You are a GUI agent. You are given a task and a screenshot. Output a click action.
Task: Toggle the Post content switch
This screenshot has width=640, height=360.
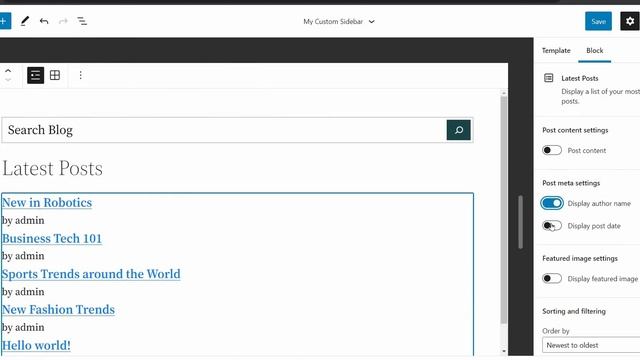click(552, 150)
